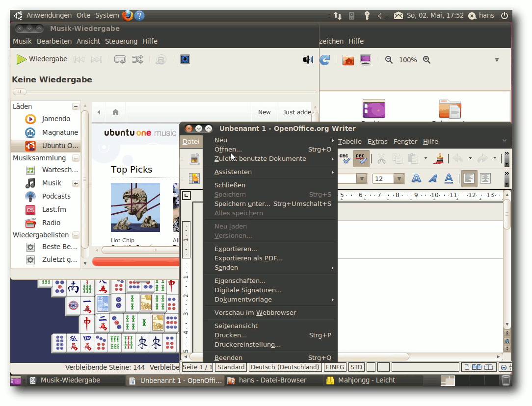Choose Exportieren als PDF...

(270, 258)
